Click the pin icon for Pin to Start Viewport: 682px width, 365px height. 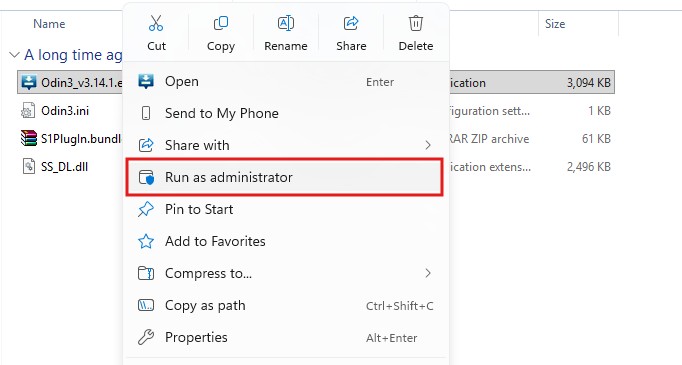pos(146,209)
